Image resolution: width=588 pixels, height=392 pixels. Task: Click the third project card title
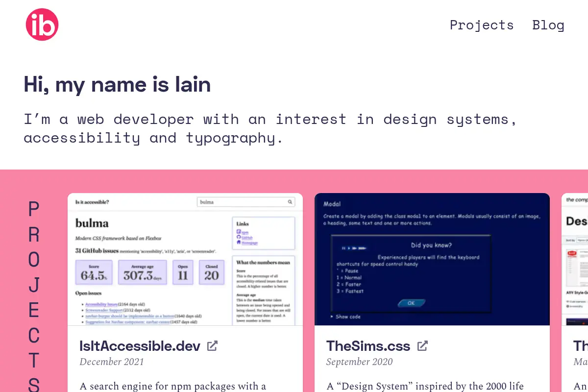point(581,346)
